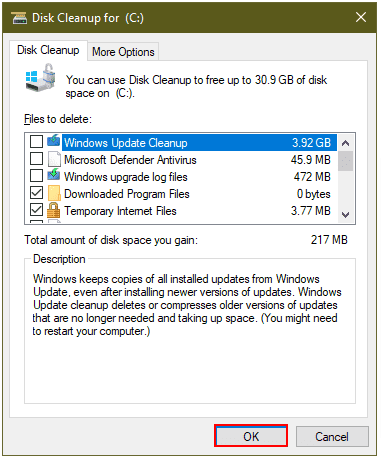Click the Windows Update Cleanup file icon
The height and width of the screenshot is (457, 381).
54,141
